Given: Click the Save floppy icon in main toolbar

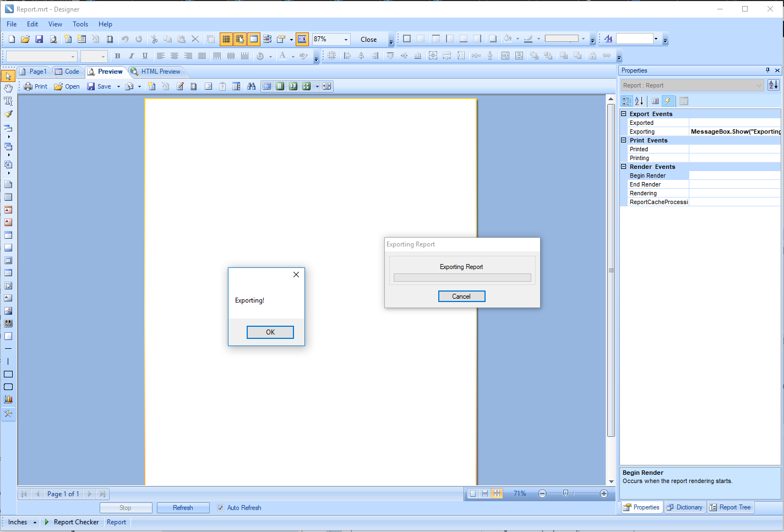Looking at the screenshot, I should click(39, 39).
